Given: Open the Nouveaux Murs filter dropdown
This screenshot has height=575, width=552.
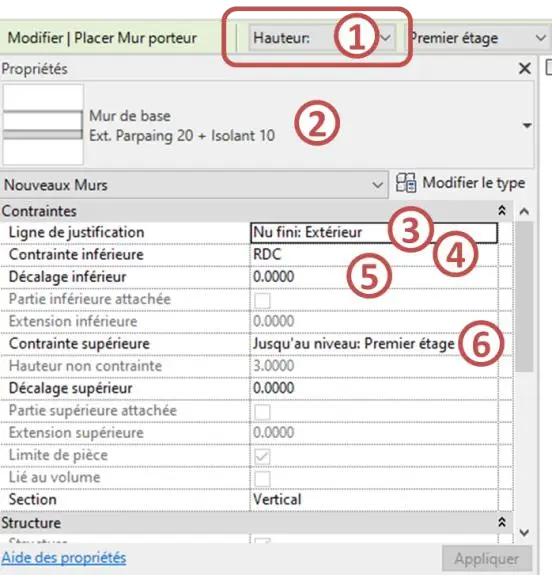Looking at the screenshot, I should pyautogui.click(x=194, y=185).
